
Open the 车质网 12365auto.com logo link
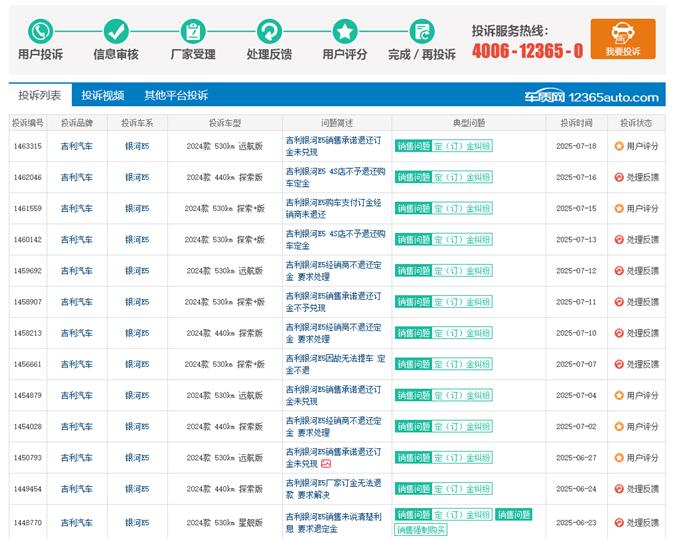coord(592,97)
